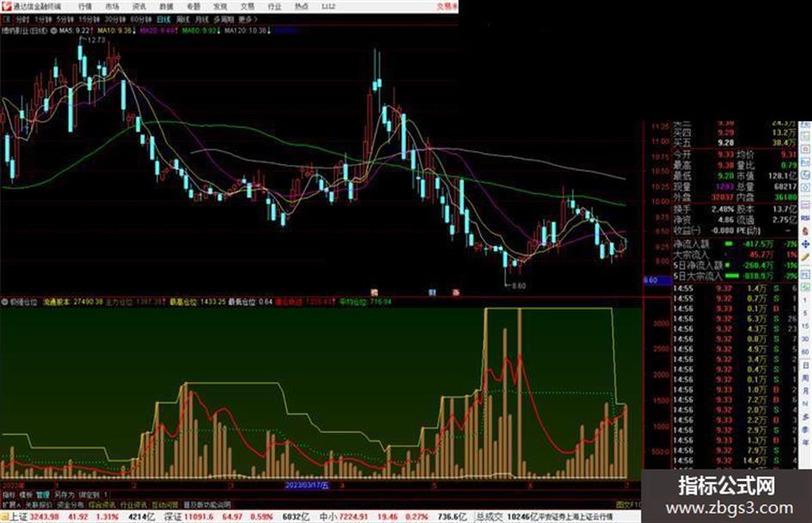812x523 pixels.
Task: Click the 上证 index value in status bar
Action: pyautogui.click(x=45, y=517)
